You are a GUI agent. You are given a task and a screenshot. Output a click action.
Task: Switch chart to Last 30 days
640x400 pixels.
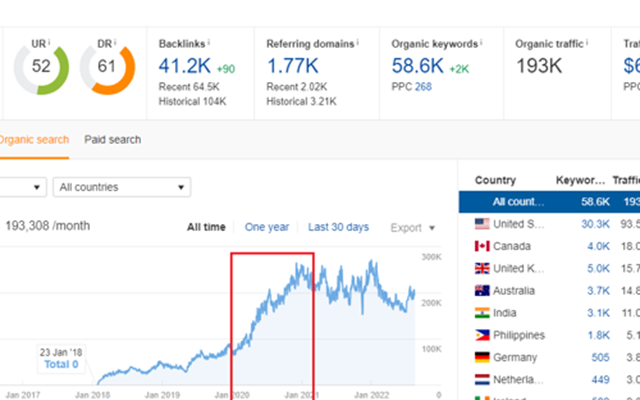tap(338, 227)
